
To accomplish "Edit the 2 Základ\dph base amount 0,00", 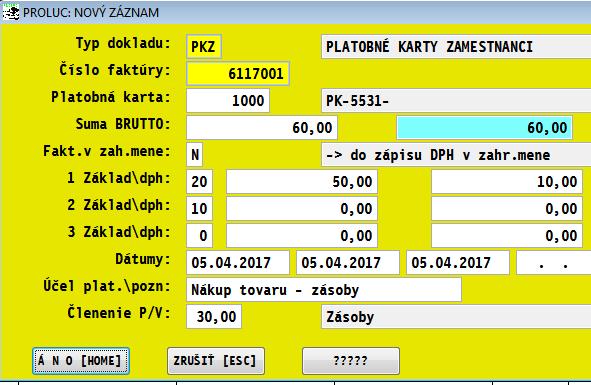I will (302, 209).
